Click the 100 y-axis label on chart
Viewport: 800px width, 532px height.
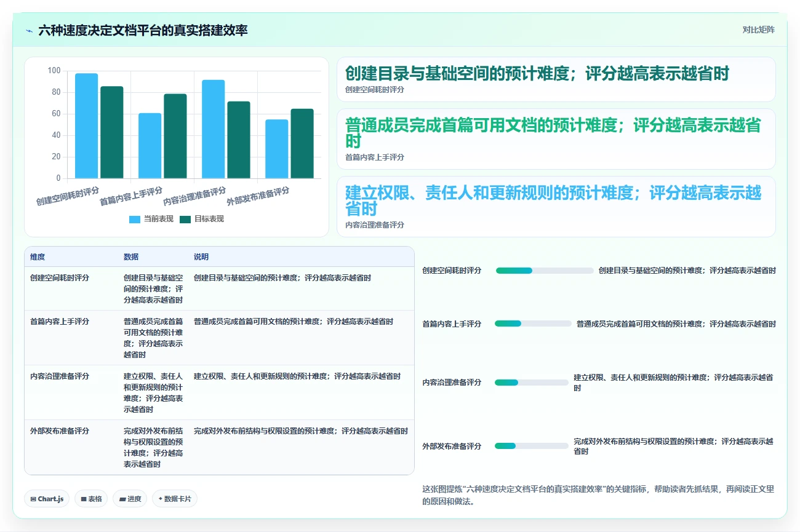(54, 71)
